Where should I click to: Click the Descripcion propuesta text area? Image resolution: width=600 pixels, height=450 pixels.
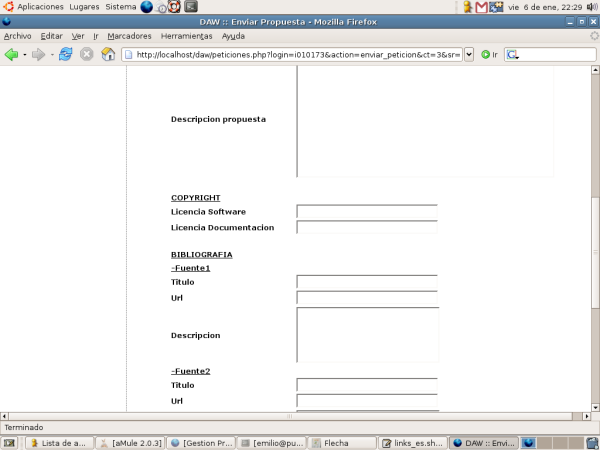tap(425, 121)
